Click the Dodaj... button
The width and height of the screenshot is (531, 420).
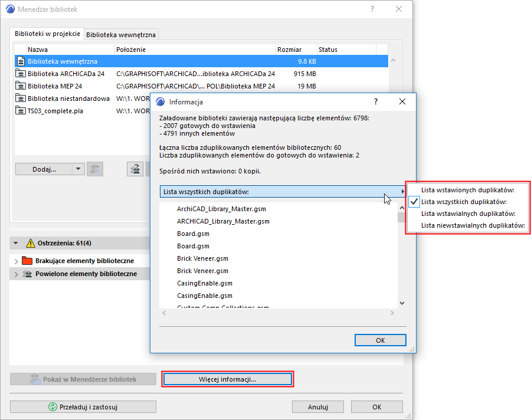(44, 169)
